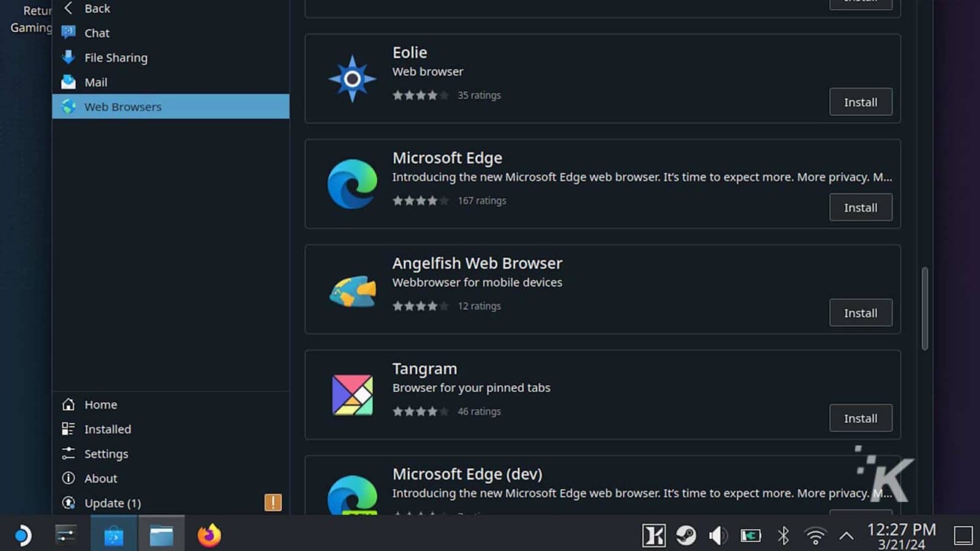View Microsoft Edge's 167 ratings
980x551 pixels.
[482, 201]
